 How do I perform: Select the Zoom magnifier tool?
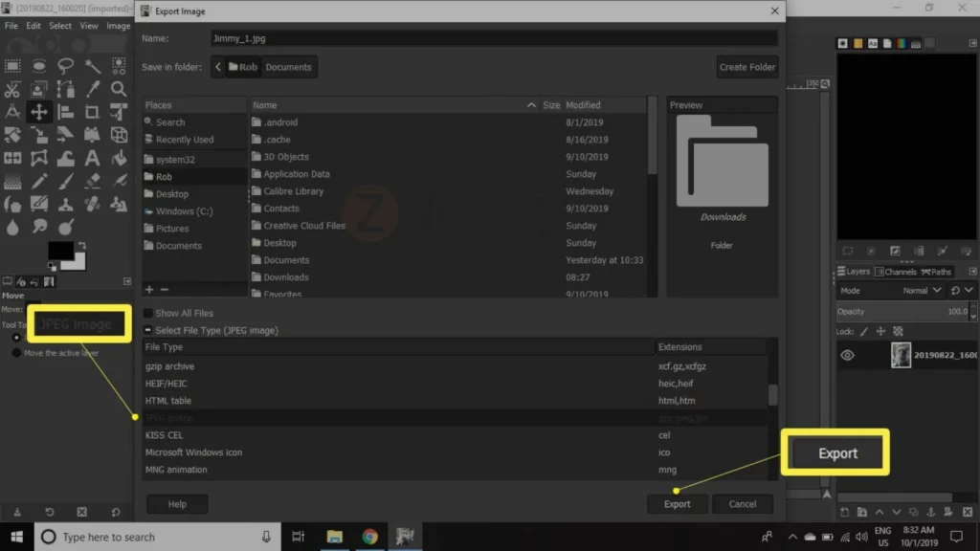(118, 89)
